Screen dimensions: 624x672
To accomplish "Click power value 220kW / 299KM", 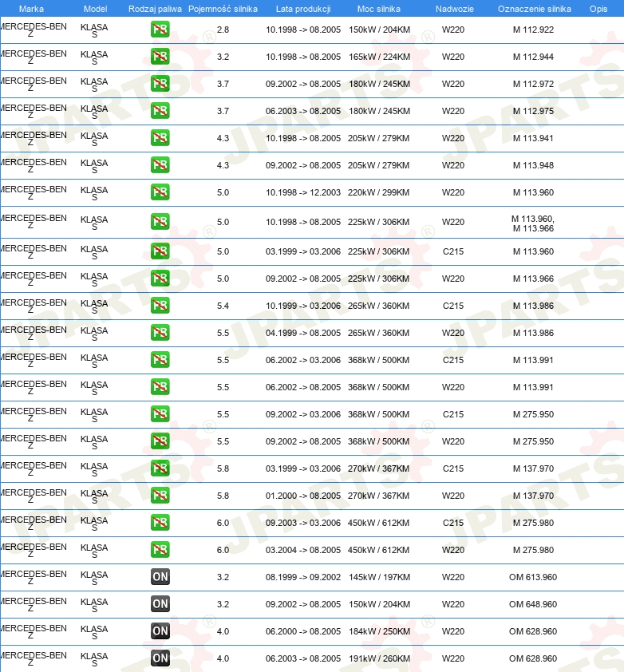I will [x=378, y=192].
